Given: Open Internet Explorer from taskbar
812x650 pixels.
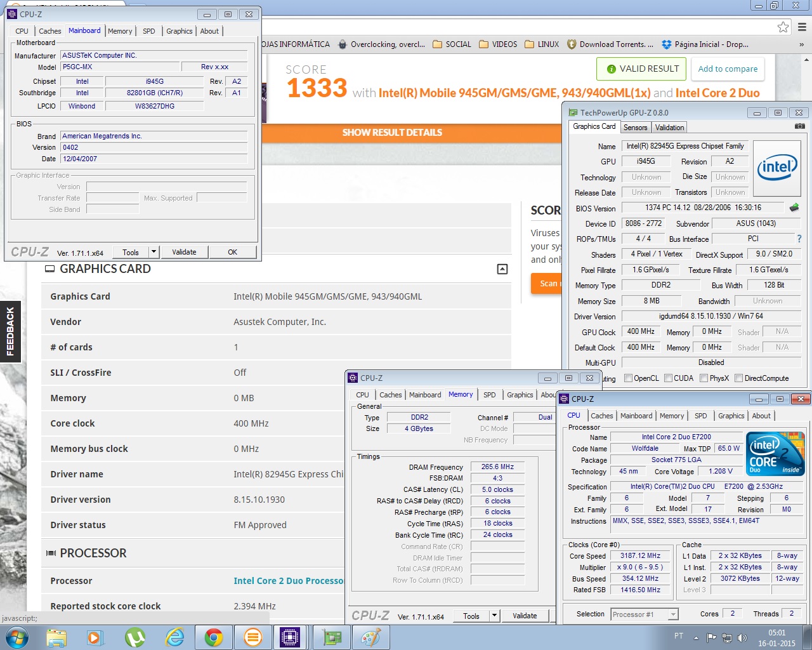Looking at the screenshot, I should tap(174, 637).
